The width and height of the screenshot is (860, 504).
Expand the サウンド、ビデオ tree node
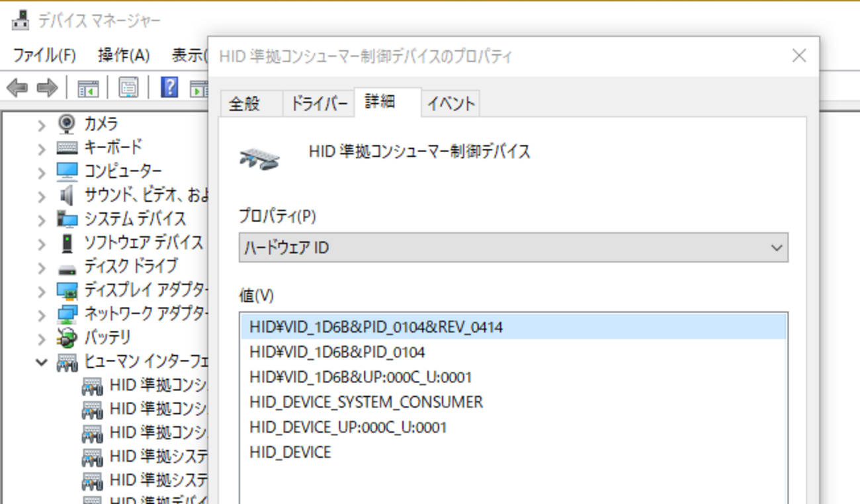[42, 196]
